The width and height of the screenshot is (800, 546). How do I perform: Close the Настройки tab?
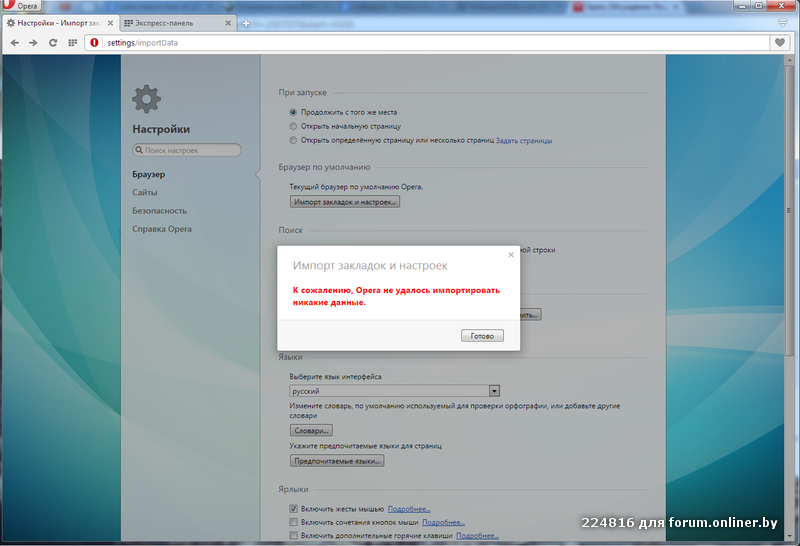110,23
